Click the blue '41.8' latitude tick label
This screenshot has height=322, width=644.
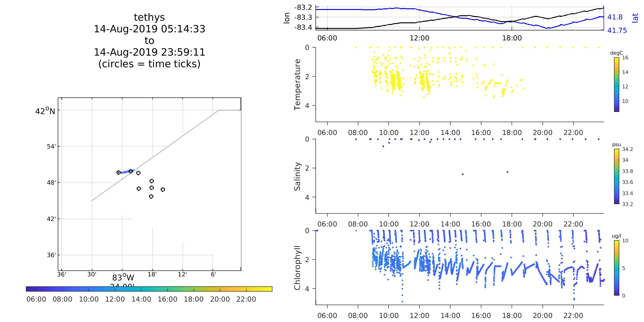[x=615, y=17]
